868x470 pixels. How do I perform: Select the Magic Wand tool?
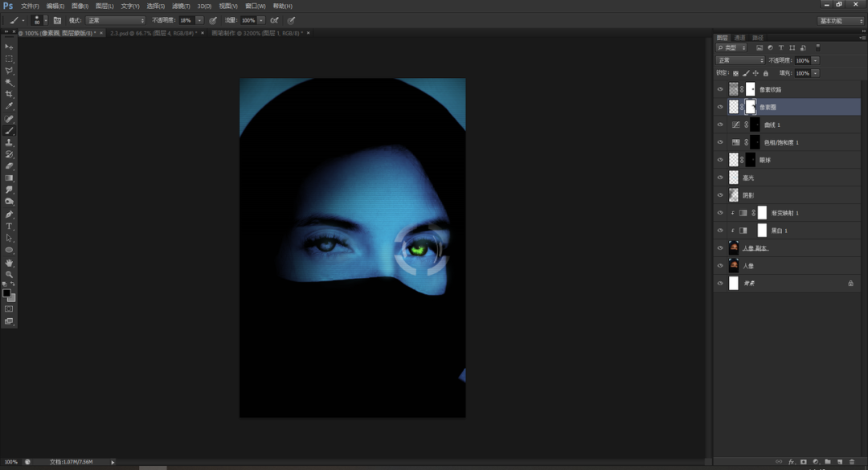pyautogui.click(x=9, y=83)
